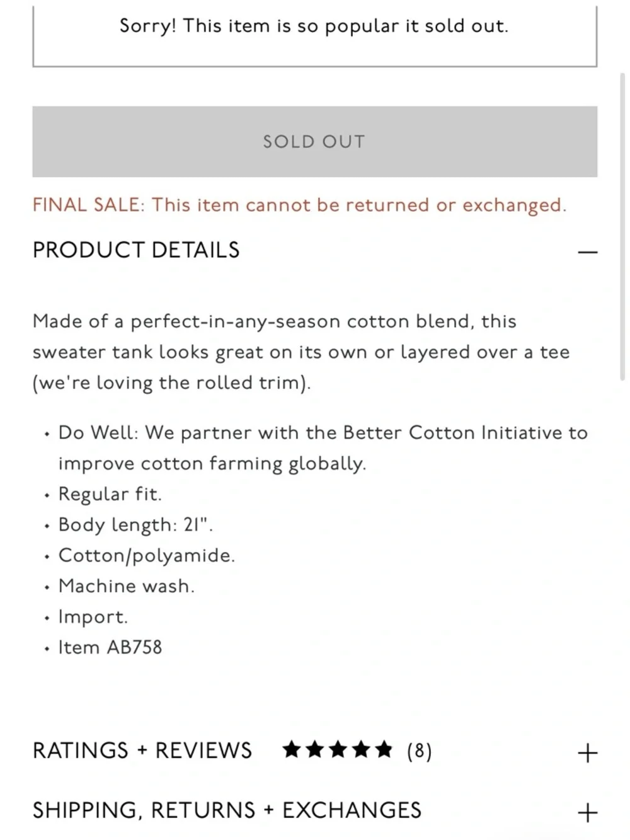630x840 pixels.
Task: Click the Regular fit bullet
Action: pos(110,494)
